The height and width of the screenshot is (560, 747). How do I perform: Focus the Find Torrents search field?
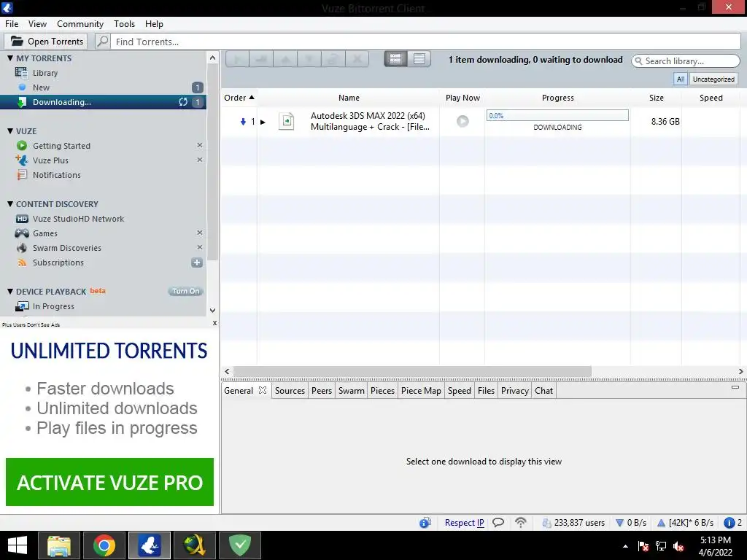coord(425,42)
